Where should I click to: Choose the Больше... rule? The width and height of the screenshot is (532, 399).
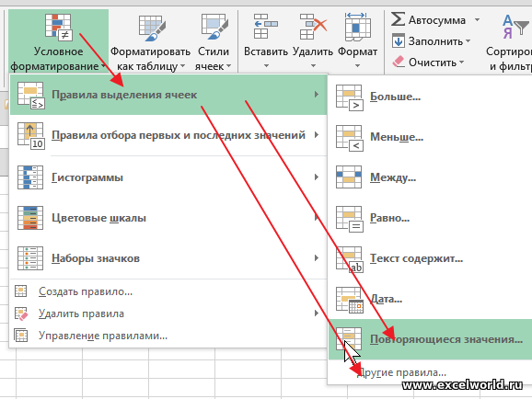click(430, 97)
